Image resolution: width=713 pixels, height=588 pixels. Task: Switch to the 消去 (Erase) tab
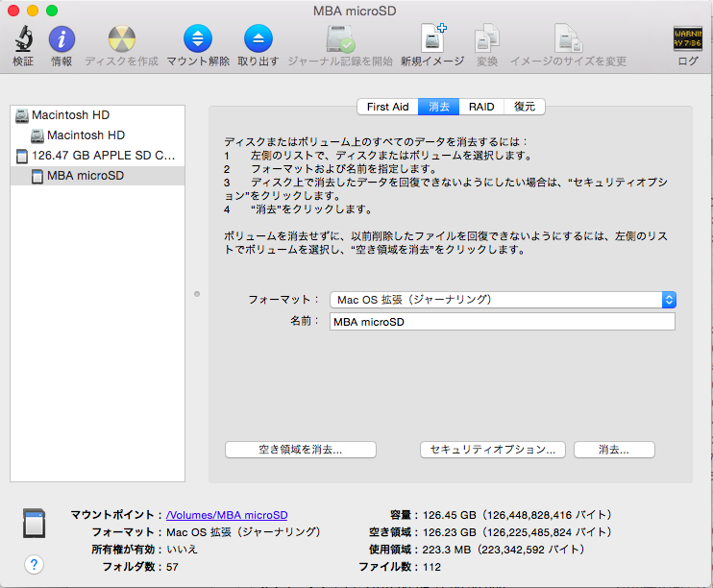439,107
